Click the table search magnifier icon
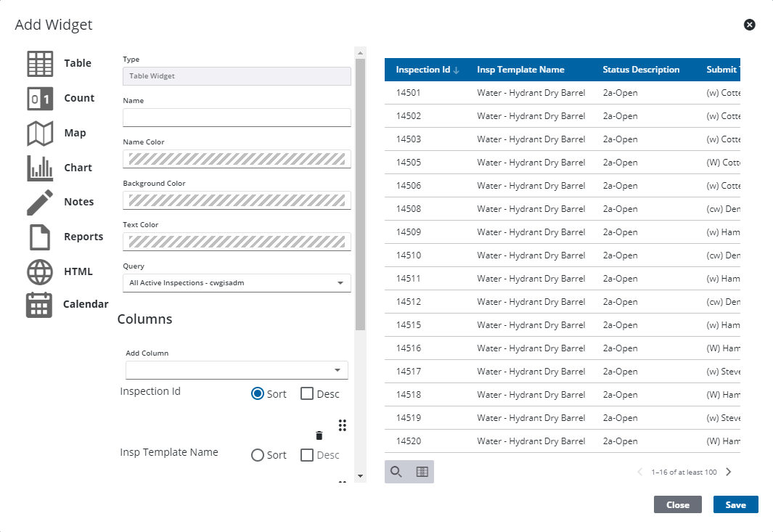773x532 pixels. click(396, 472)
